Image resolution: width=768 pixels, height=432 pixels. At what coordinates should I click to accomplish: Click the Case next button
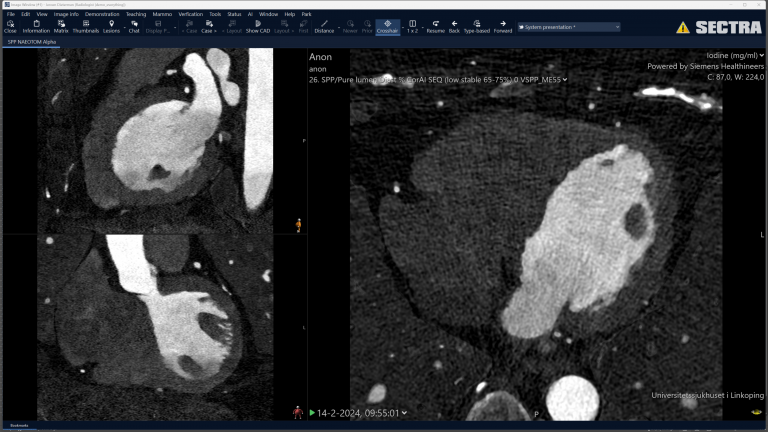(208, 26)
